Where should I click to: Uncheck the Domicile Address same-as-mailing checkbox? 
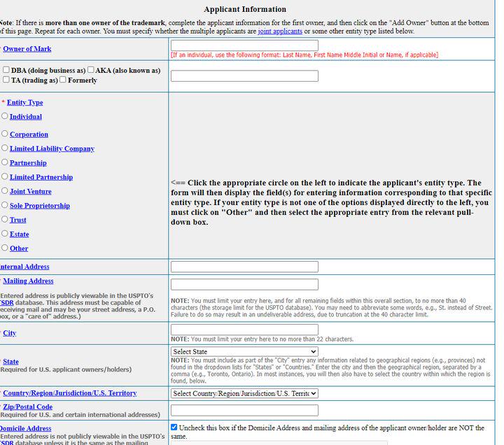coord(174,427)
